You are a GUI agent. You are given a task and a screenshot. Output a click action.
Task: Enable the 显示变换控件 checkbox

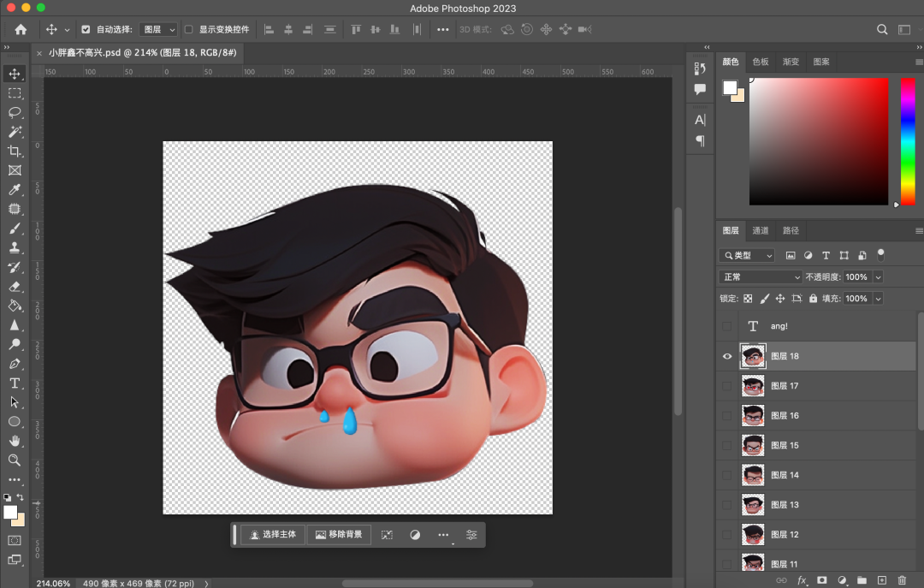coord(188,29)
